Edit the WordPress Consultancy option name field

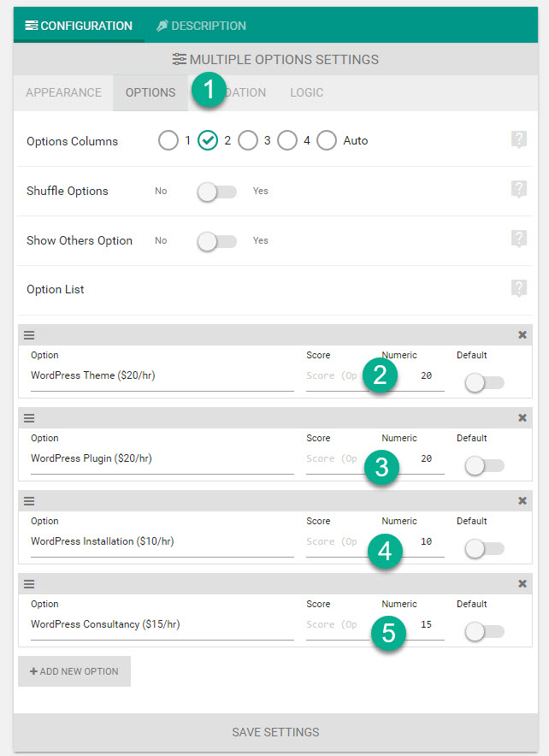point(162,625)
